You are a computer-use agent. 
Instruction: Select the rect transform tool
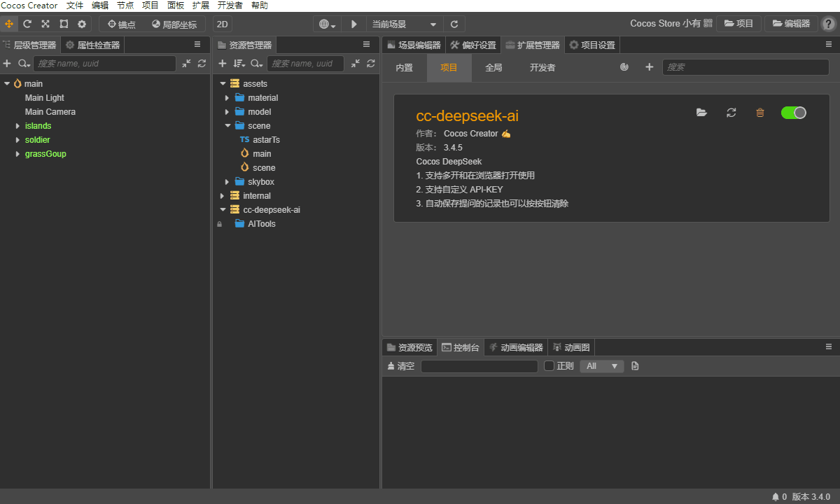pos(64,24)
